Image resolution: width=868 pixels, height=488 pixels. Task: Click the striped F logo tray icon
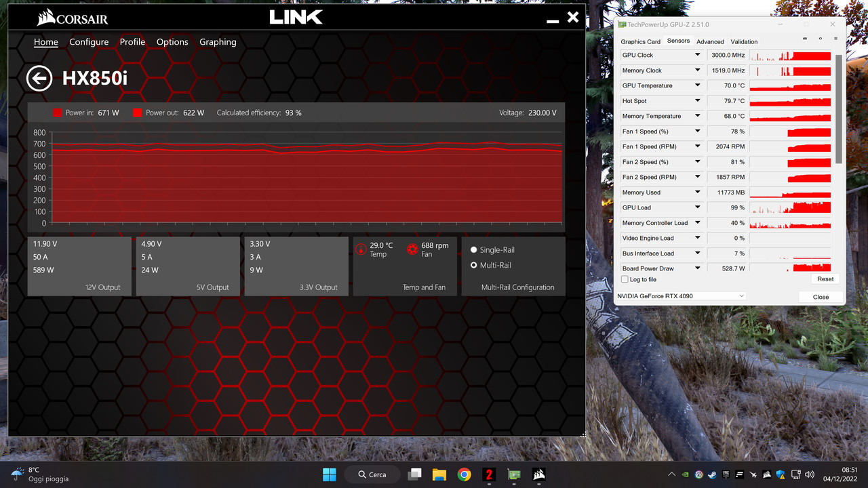740,474
